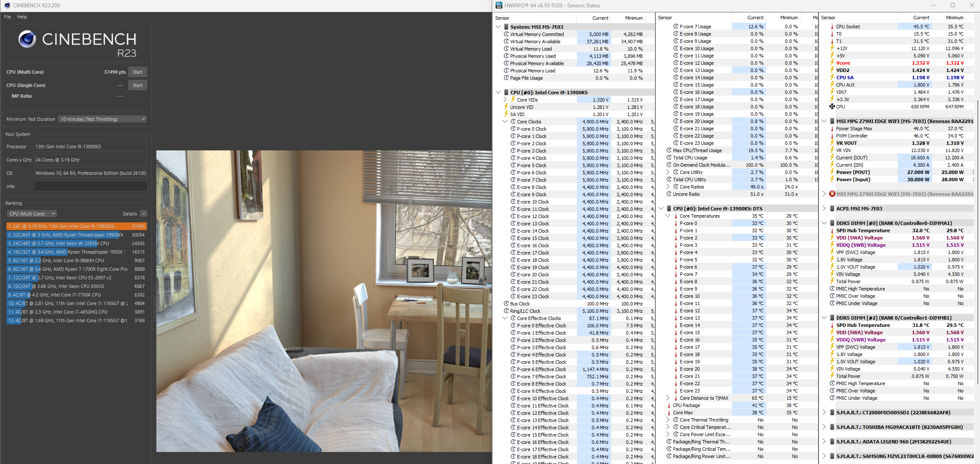Open the Help menu

pos(22,17)
